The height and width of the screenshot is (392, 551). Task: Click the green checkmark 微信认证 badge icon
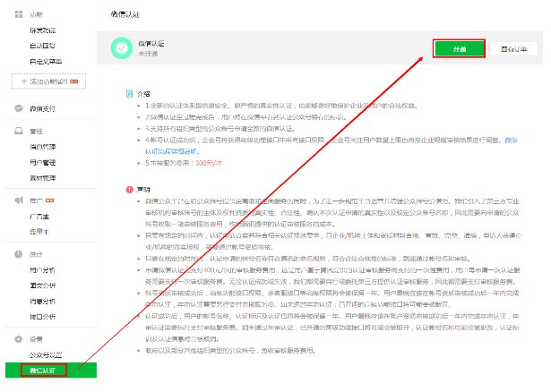(x=122, y=48)
